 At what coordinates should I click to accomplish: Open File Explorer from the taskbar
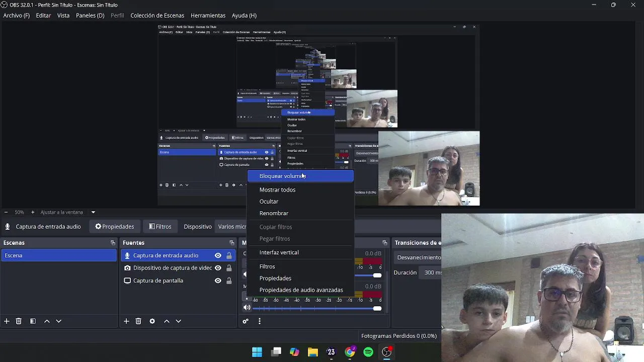click(x=313, y=352)
